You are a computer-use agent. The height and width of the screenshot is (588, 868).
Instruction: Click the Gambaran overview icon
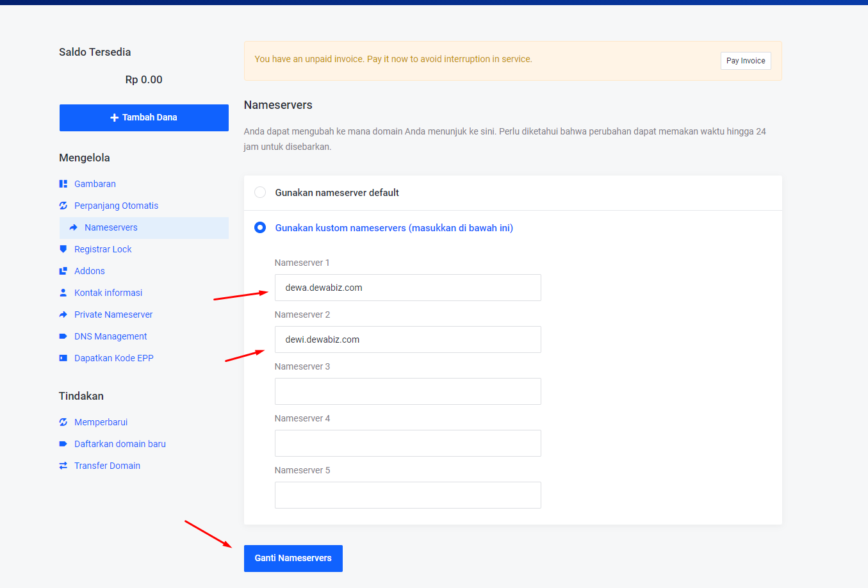pos(63,184)
